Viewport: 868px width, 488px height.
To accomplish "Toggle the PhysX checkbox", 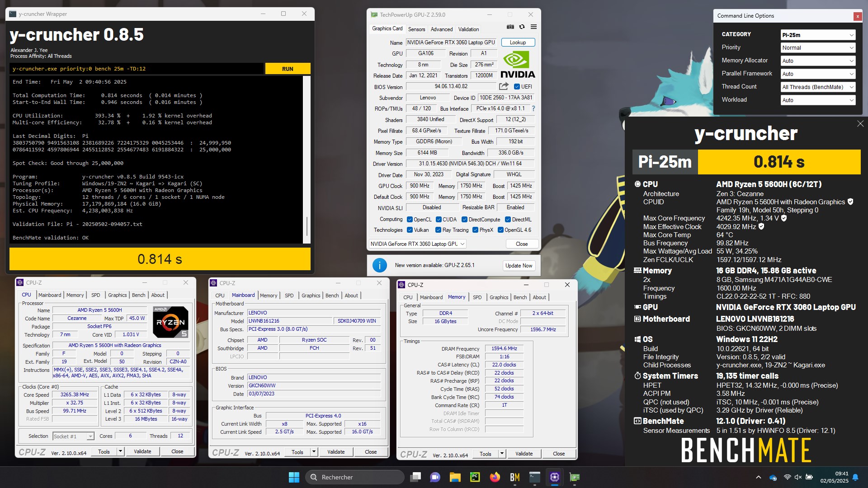I will pos(475,230).
